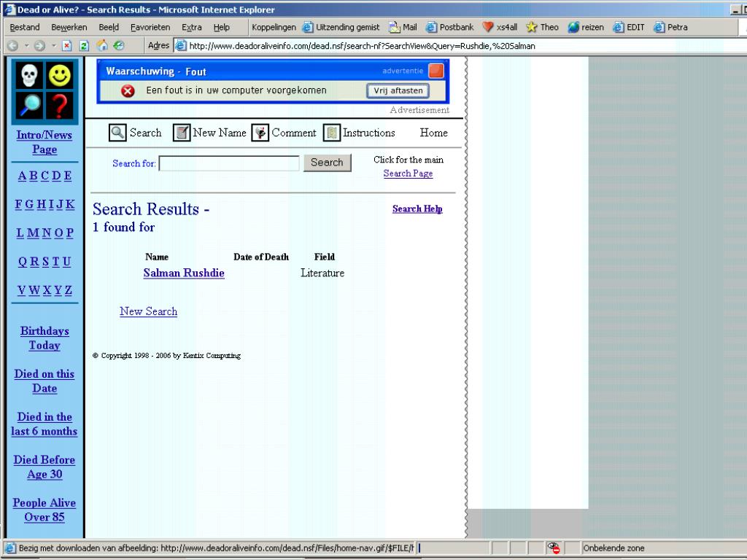Open the xs4all heart favorite
Screen dimensions: 747x560
500,27
